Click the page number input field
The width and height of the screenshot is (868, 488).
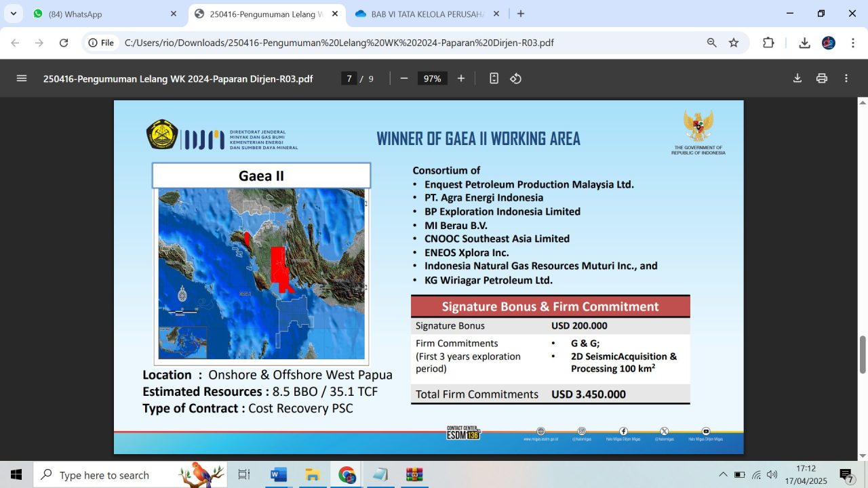pos(349,79)
